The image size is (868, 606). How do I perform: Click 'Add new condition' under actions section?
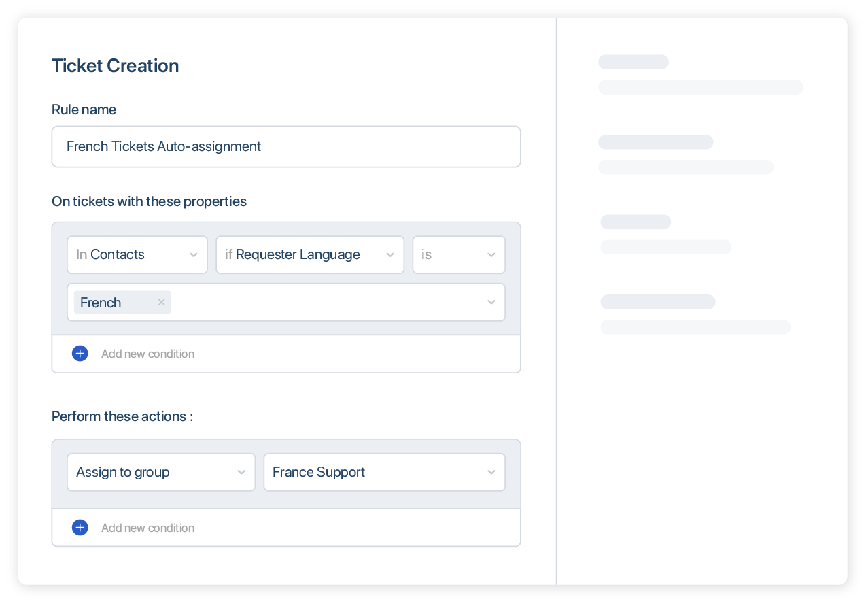pos(147,528)
